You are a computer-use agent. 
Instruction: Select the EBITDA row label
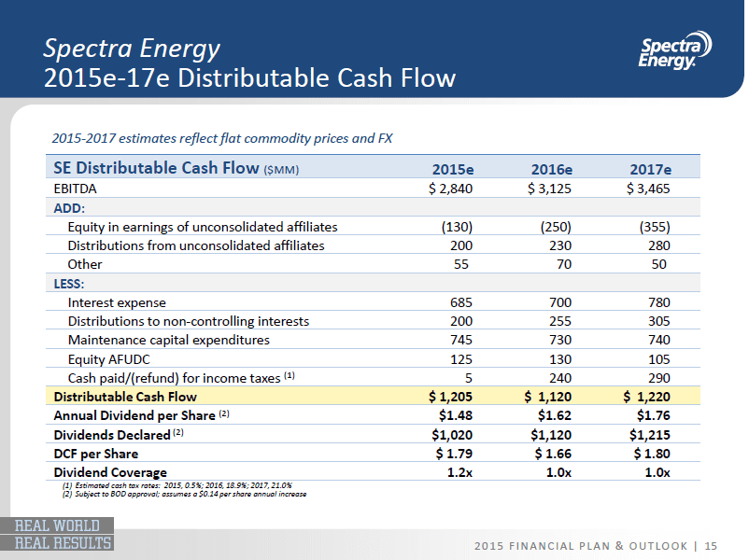point(78,189)
